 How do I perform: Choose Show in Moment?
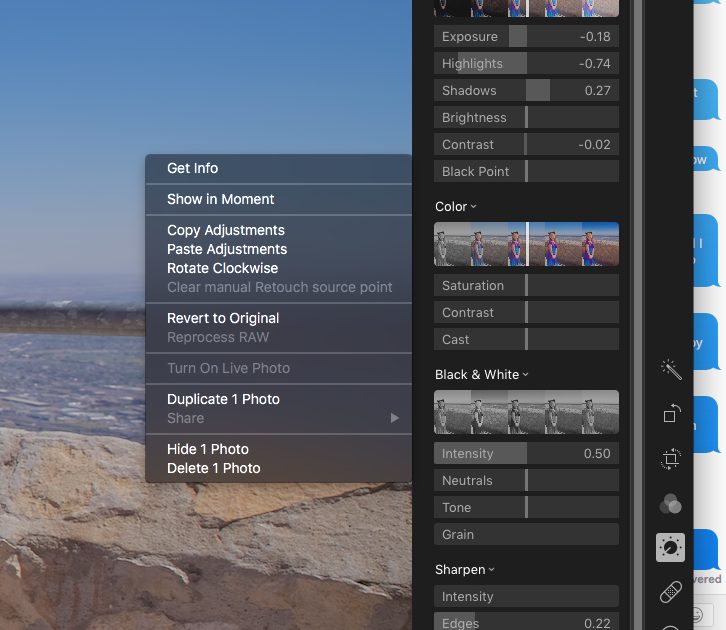pyautogui.click(x=279, y=199)
